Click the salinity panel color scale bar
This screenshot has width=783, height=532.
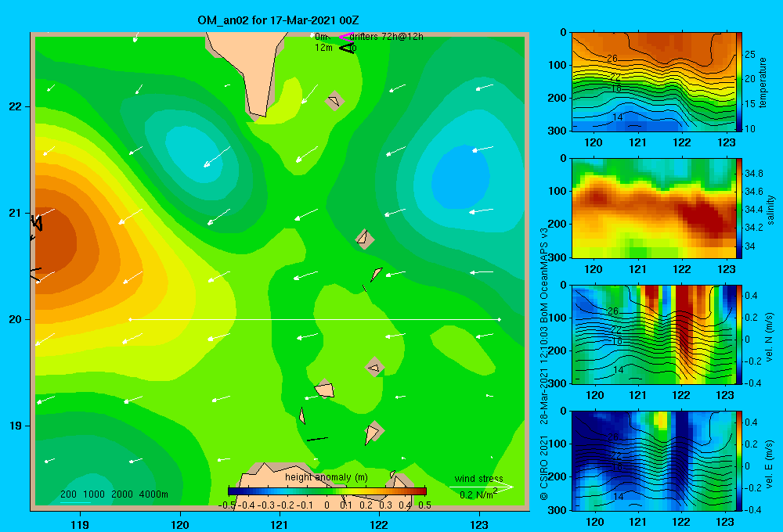tap(739, 208)
